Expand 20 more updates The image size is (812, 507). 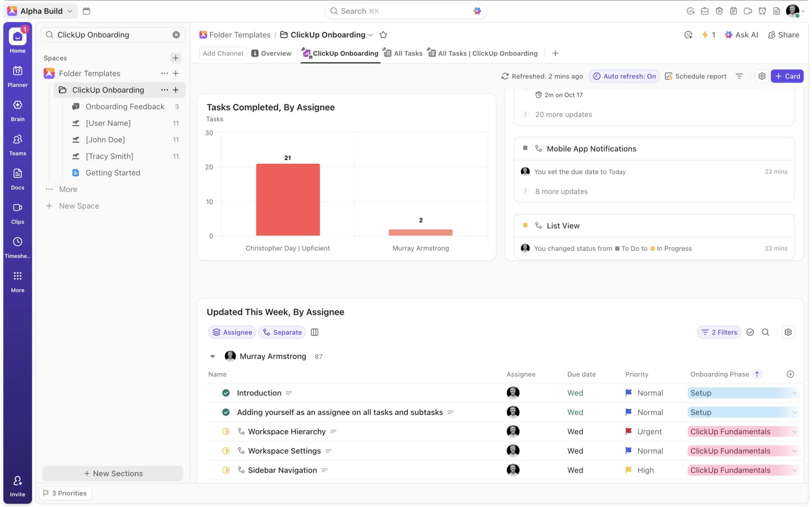tap(563, 114)
